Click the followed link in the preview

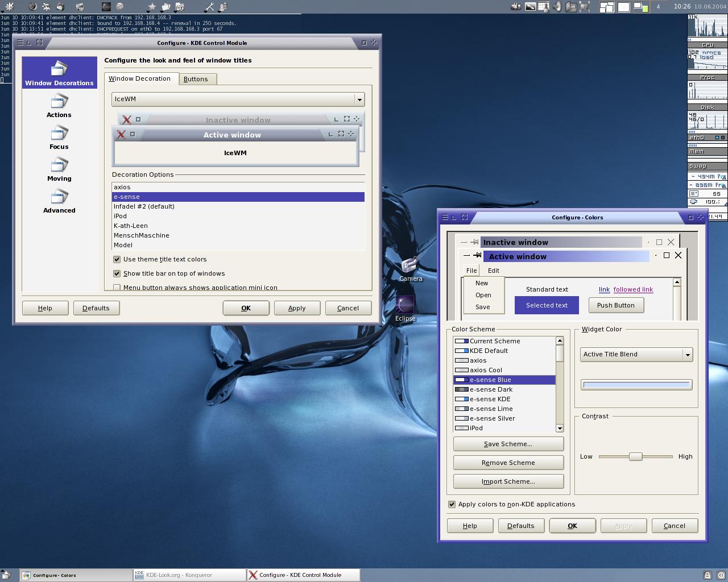tap(633, 289)
